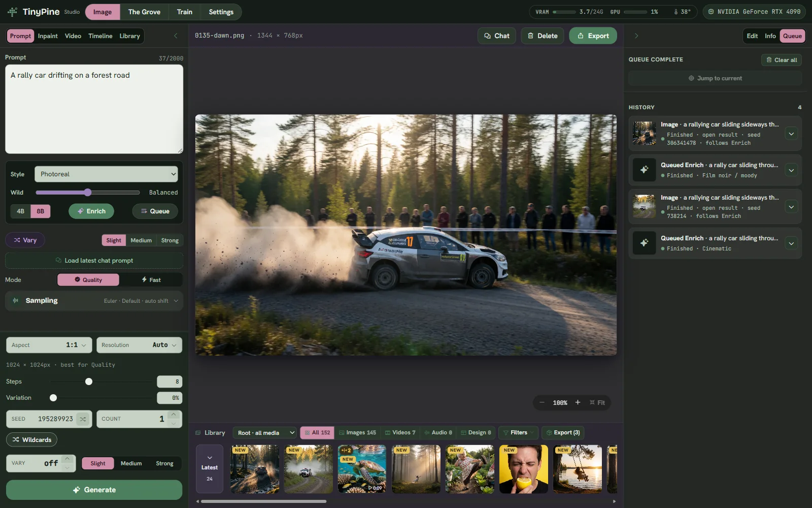
Task: Open Wildcards options
Action: tap(32, 439)
